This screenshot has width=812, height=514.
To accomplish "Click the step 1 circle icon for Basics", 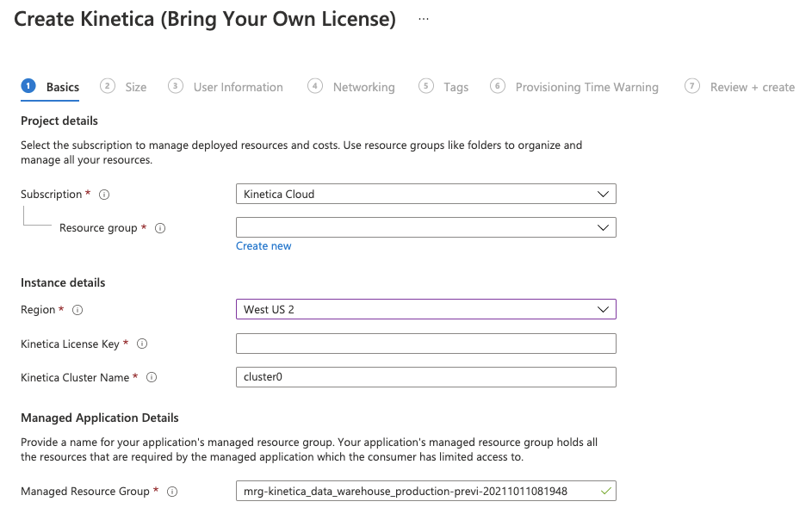I will click(x=28, y=86).
